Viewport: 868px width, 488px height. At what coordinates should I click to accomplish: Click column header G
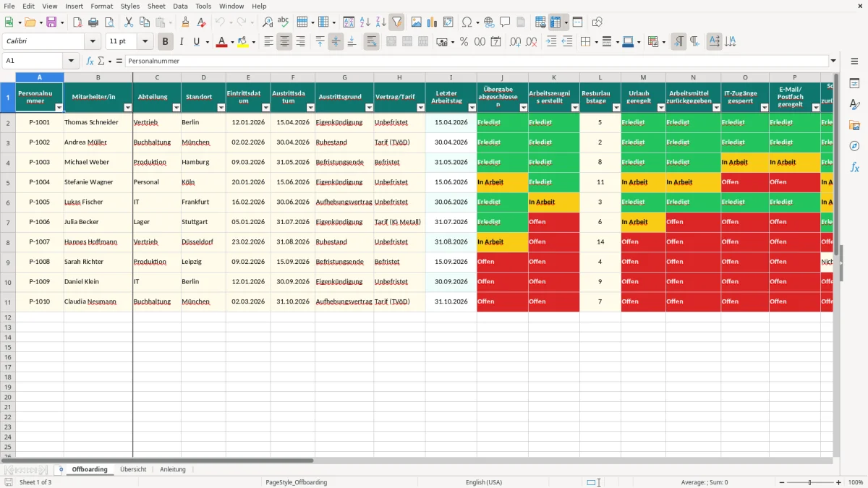click(x=344, y=77)
